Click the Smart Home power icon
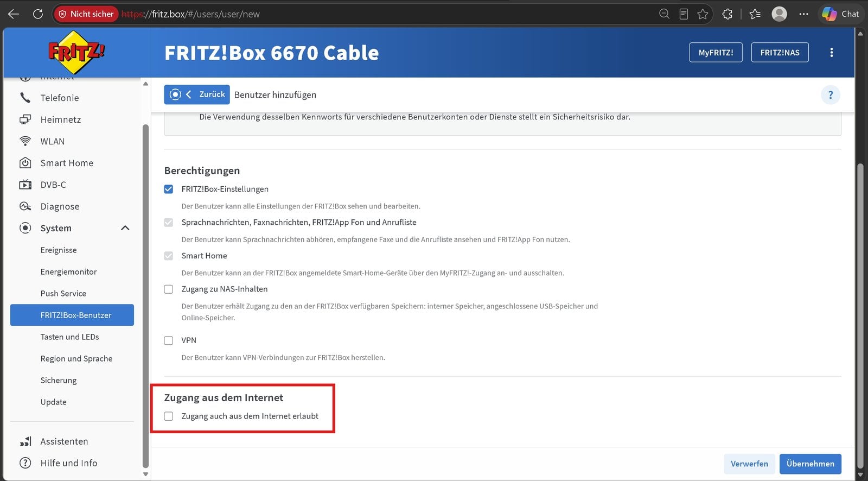Screen dimensions: 868x481 (x=25, y=163)
